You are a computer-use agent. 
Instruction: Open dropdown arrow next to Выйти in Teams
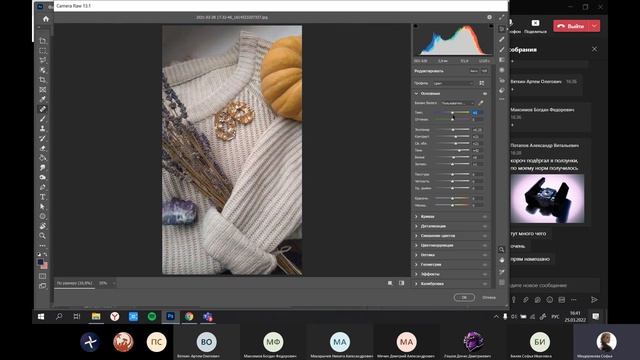(594, 26)
